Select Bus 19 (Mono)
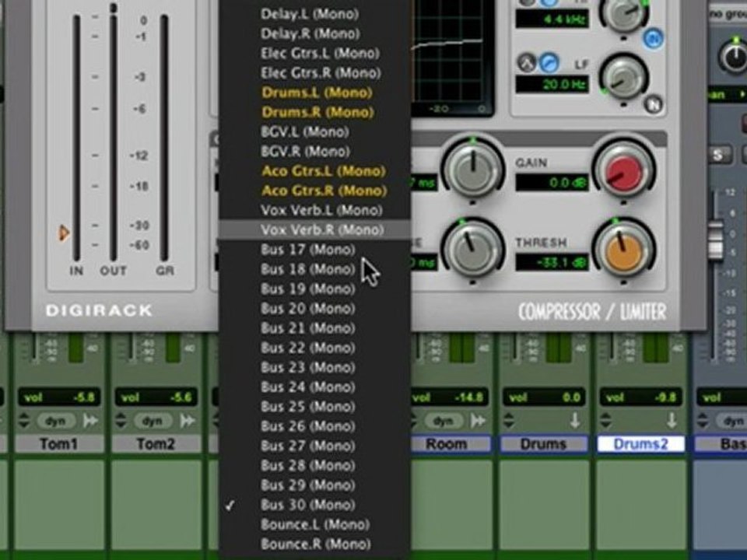Screen dimensions: 747x560 [x=314, y=289]
